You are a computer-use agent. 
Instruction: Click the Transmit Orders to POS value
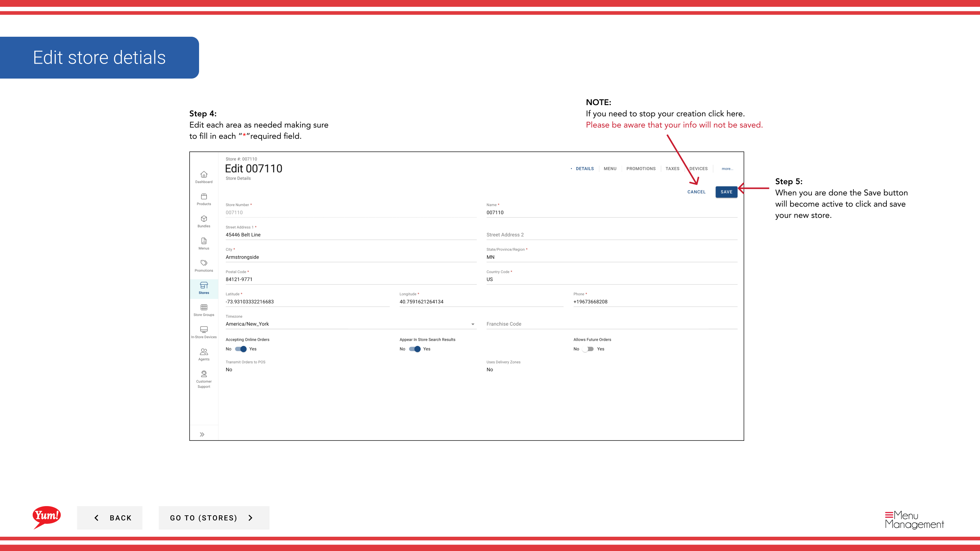[x=229, y=370]
